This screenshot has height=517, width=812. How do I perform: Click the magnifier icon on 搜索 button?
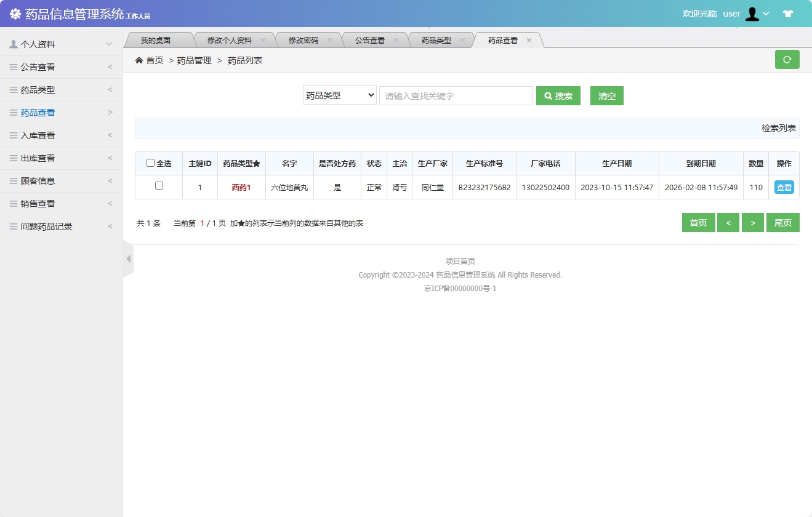548,95
